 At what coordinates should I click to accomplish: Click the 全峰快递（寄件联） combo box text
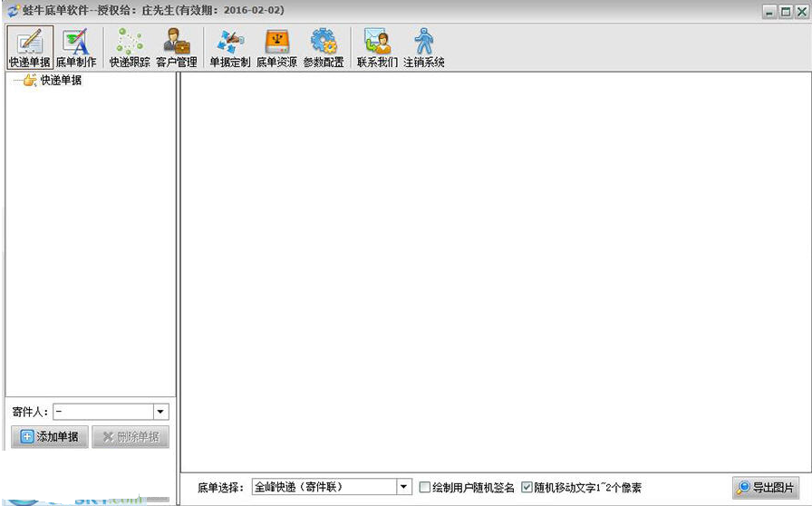[x=322, y=488]
